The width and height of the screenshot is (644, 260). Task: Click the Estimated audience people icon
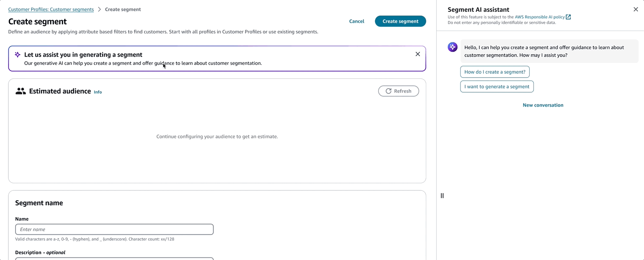(21, 91)
